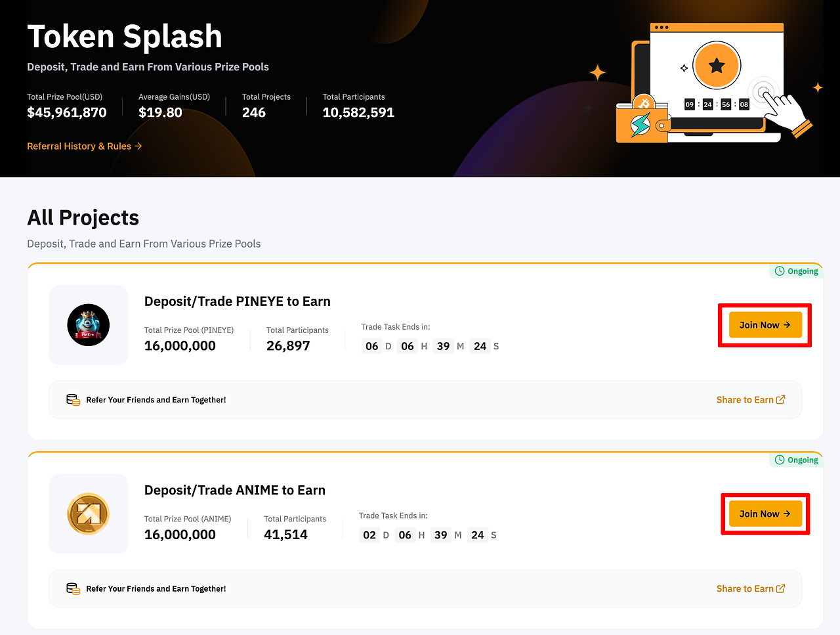Click the coins icon in ANIME referral bar

73,589
